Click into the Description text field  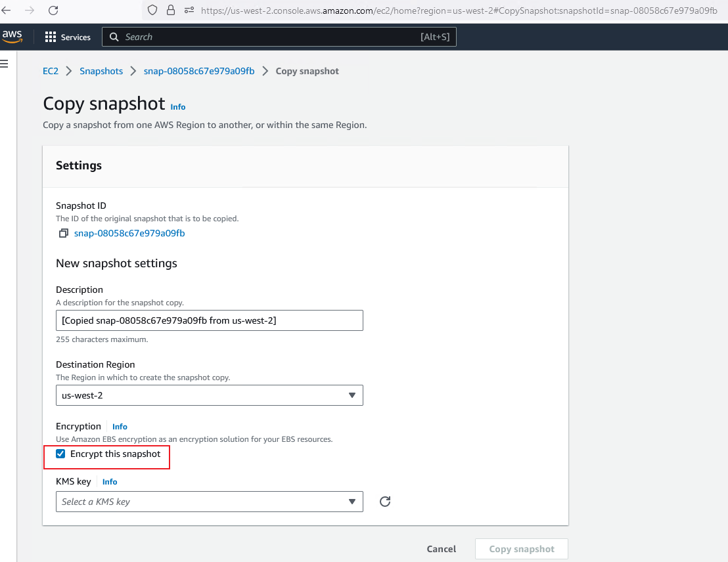(x=209, y=320)
